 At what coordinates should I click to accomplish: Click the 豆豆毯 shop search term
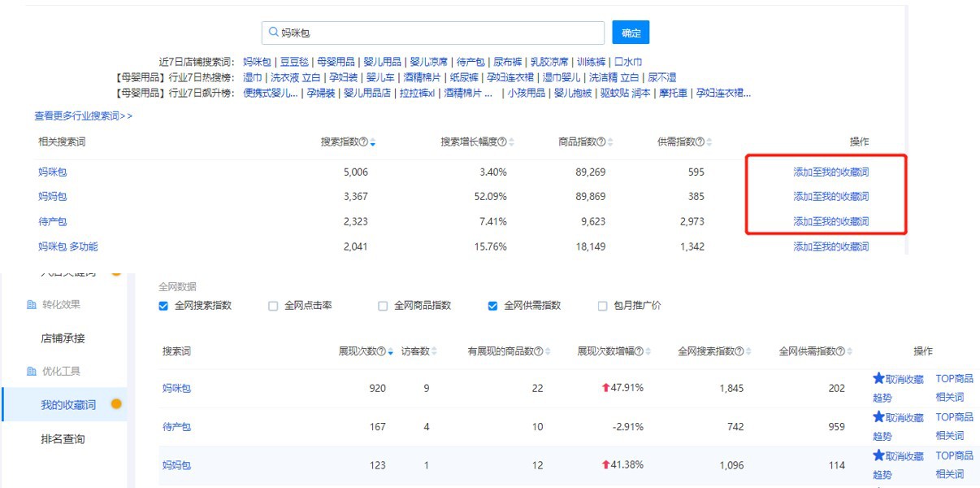[x=294, y=62]
